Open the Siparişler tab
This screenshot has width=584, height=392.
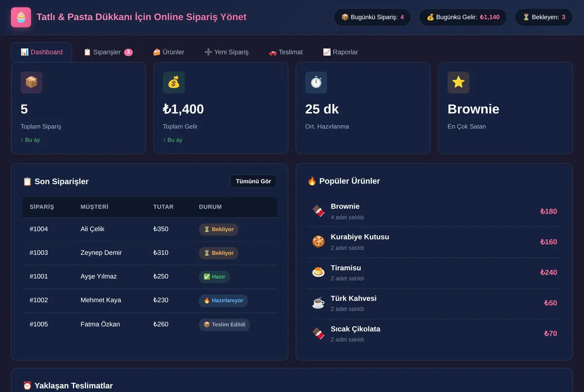(108, 52)
